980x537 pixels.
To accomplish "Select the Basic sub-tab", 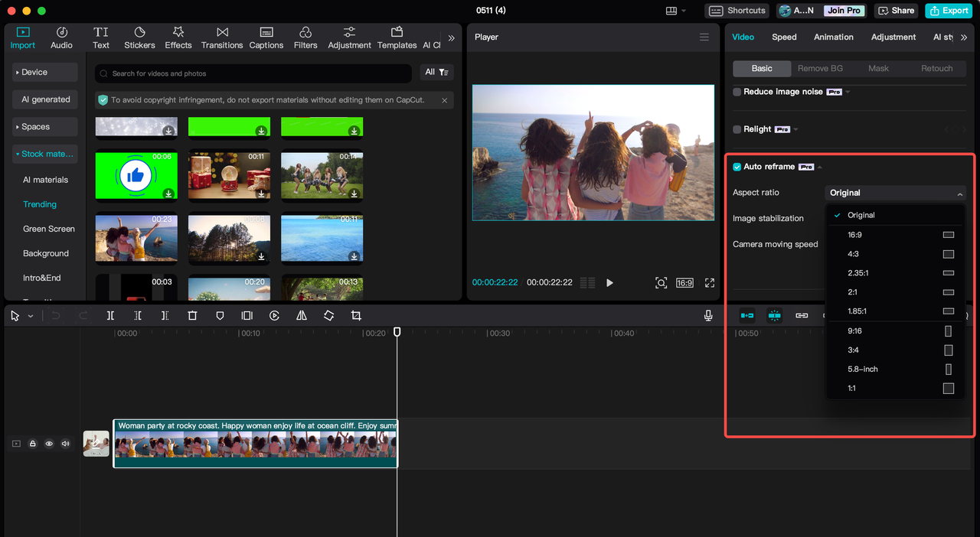I will click(x=762, y=68).
